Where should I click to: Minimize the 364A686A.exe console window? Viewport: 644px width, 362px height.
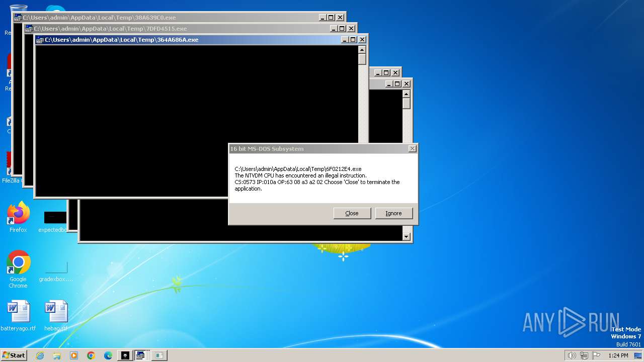coord(345,40)
